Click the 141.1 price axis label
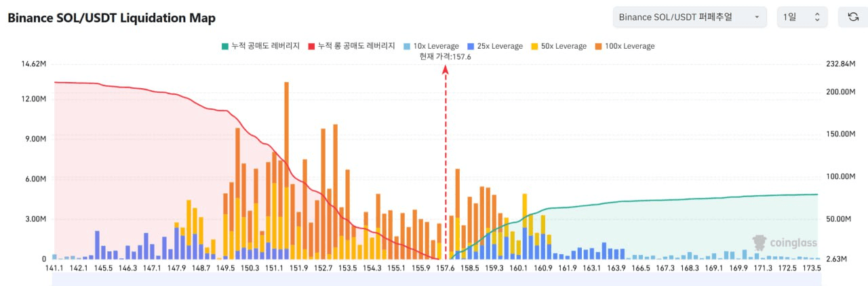The image size is (868, 286). 54,268
